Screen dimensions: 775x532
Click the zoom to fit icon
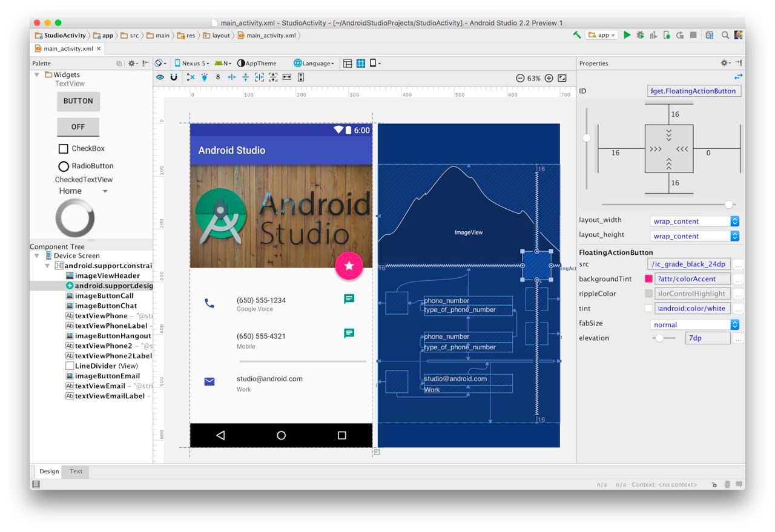562,78
